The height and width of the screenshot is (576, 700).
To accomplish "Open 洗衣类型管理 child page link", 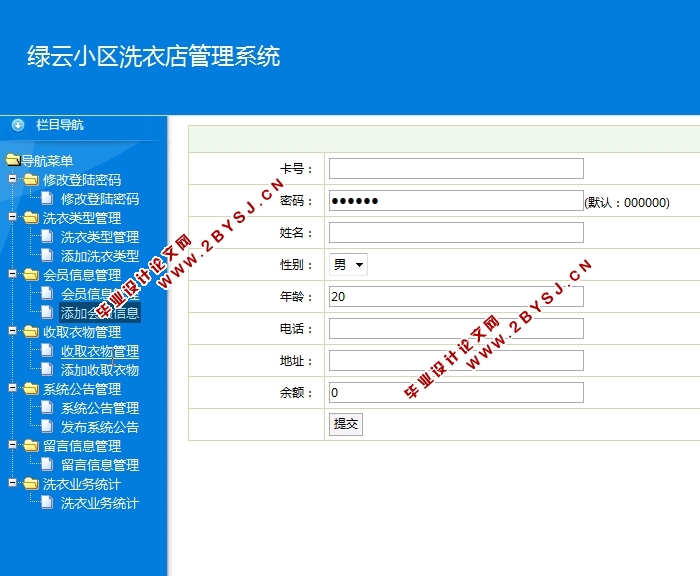I will point(100,237).
